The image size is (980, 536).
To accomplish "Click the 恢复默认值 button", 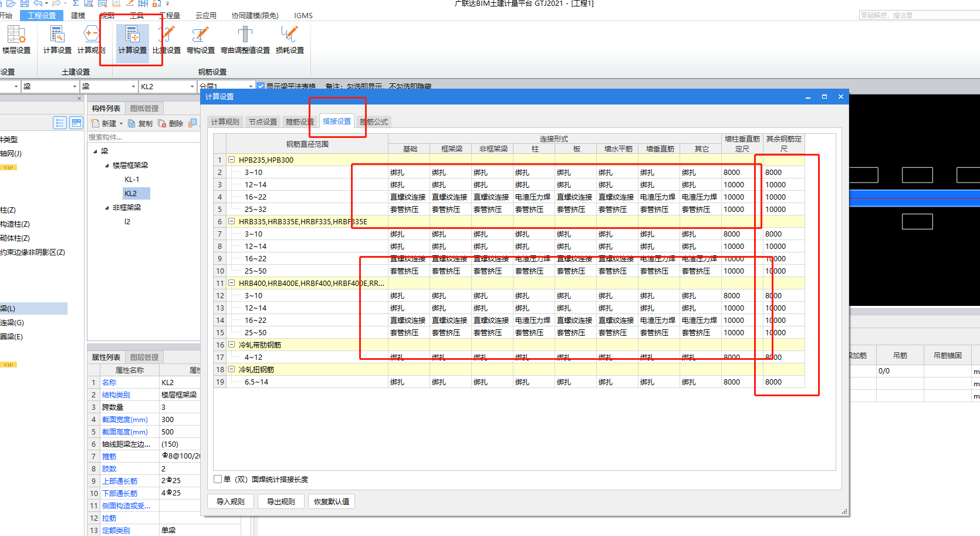I will [x=331, y=501].
